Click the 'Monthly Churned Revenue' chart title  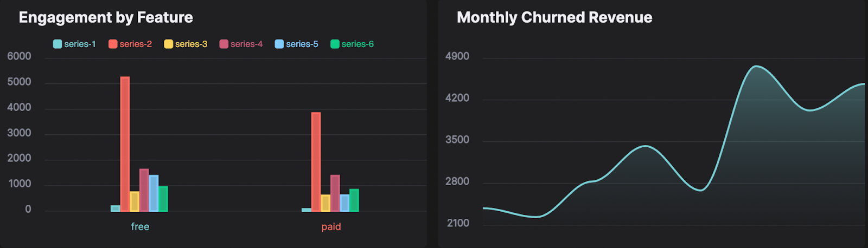click(554, 17)
